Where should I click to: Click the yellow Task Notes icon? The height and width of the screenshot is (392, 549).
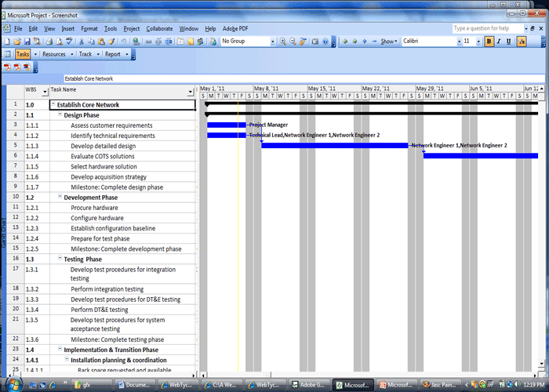coord(191,42)
